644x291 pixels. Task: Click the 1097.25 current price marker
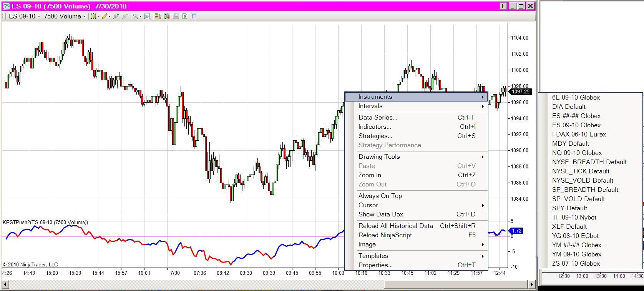(520, 91)
